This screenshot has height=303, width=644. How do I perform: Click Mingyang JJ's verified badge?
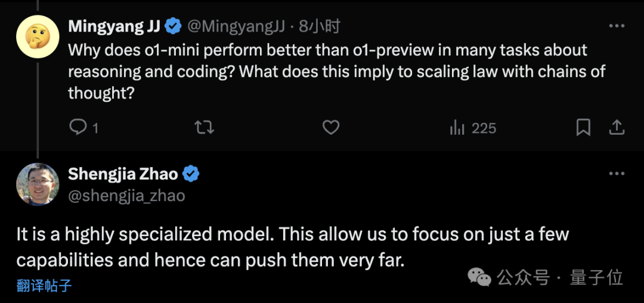point(174,26)
